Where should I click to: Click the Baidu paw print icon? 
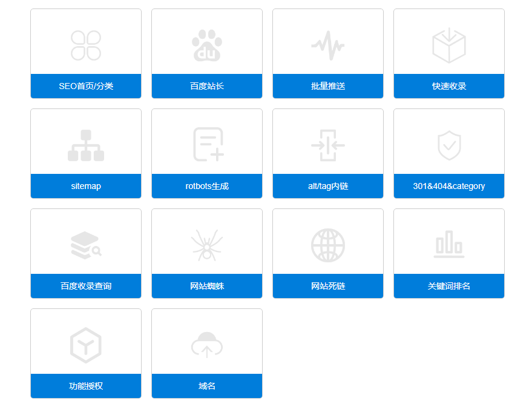click(207, 45)
